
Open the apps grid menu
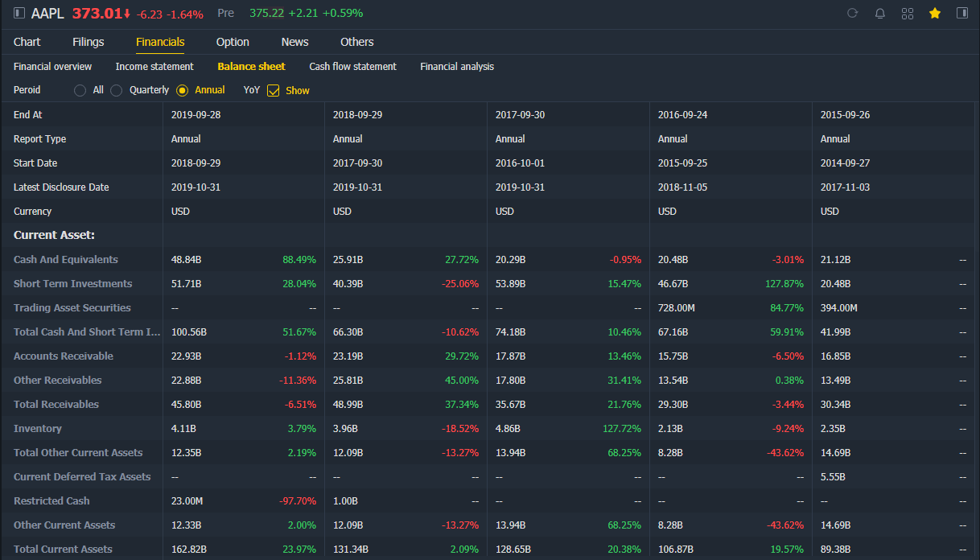(x=908, y=13)
